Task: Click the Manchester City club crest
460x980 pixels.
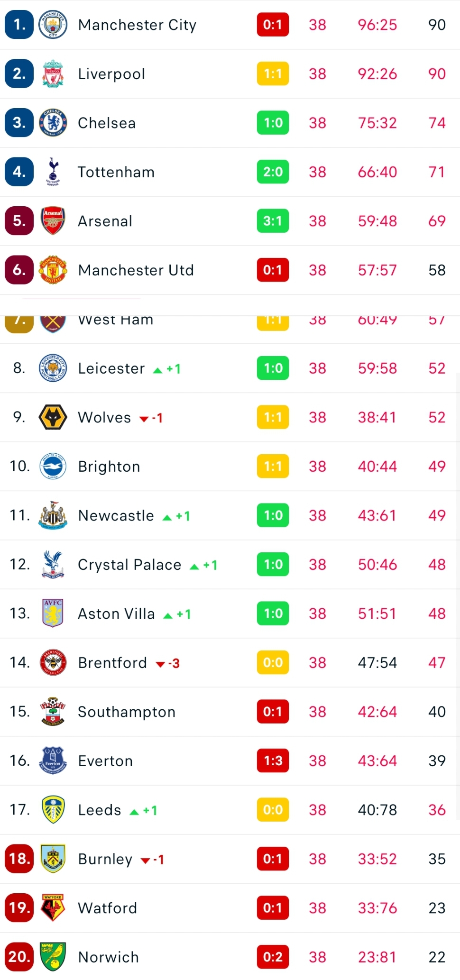Action: point(53,25)
